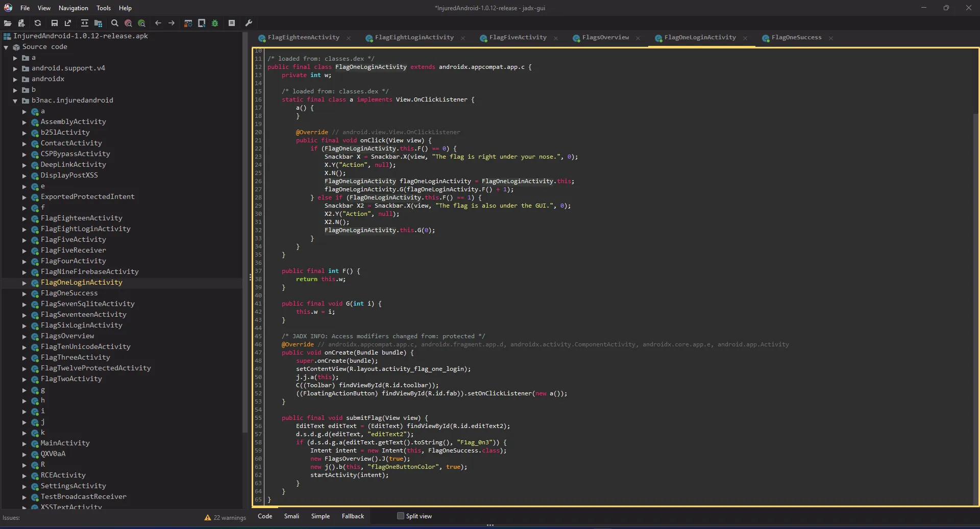The image size is (980, 529).
Task: Open debugger using green bug icon
Action: tap(215, 23)
